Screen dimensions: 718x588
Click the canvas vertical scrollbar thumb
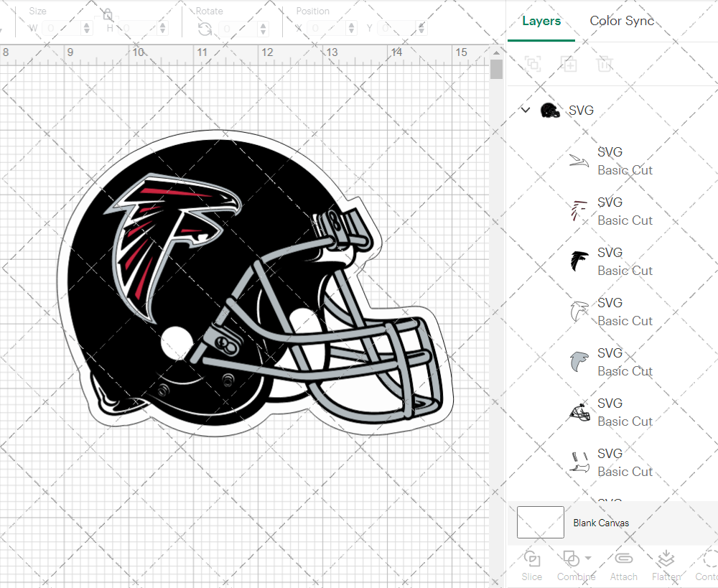point(496,69)
